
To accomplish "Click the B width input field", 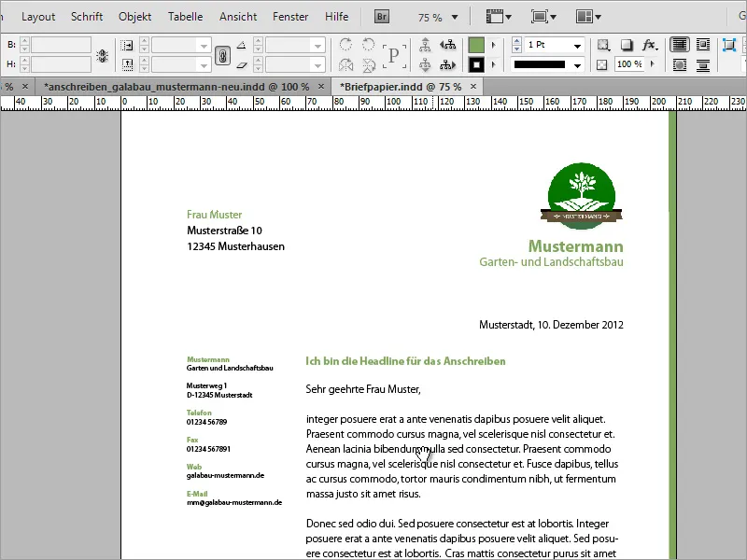I will point(61,45).
